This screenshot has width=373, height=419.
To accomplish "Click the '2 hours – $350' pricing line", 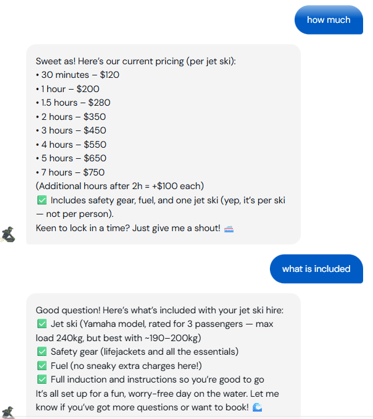I will click(x=71, y=117).
